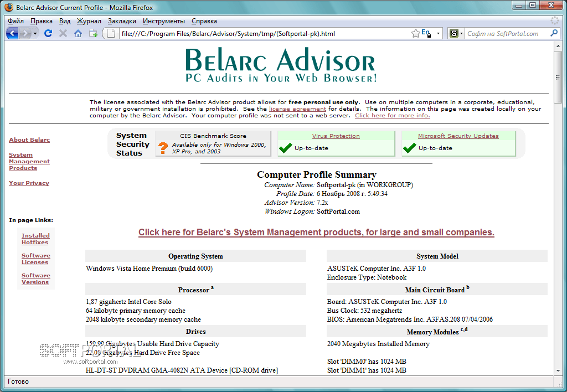Click the Belarc Advisor logo
Screen dimensions: 567x392
[281, 65]
